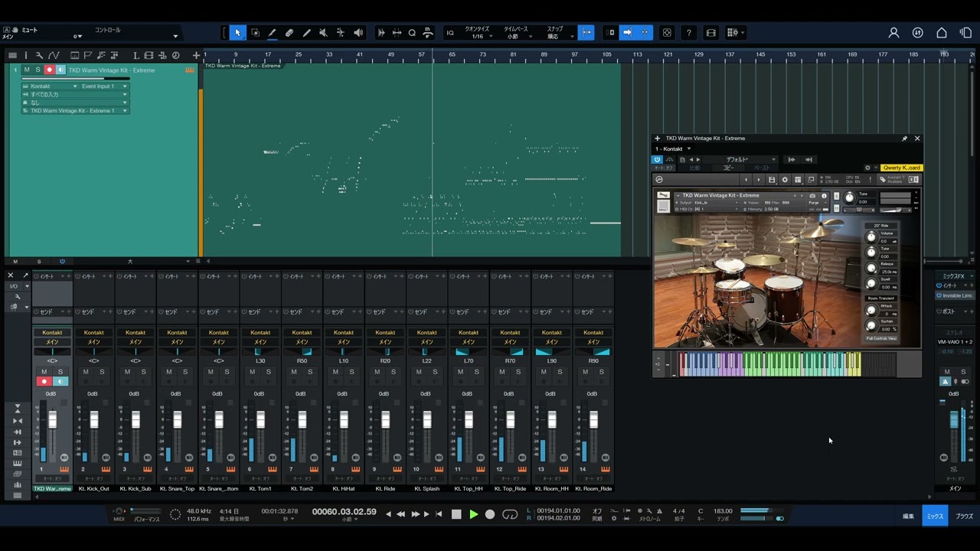
Task: Select the Listen (speaker) tool
Action: [x=358, y=33]
